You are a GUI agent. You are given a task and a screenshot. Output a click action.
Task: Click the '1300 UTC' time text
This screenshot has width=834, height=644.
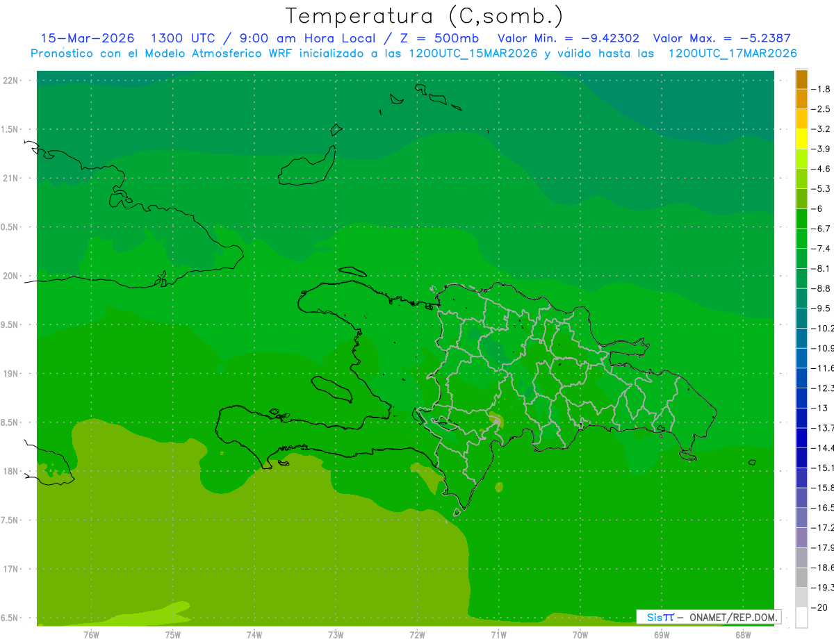pyautogui.click(x=183, y=38)
